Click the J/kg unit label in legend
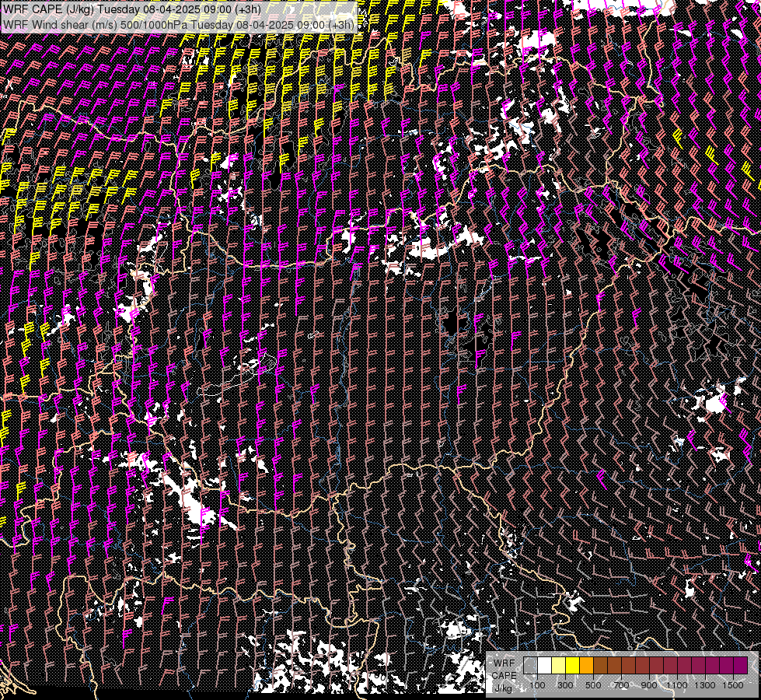 [x=503, y=689]
